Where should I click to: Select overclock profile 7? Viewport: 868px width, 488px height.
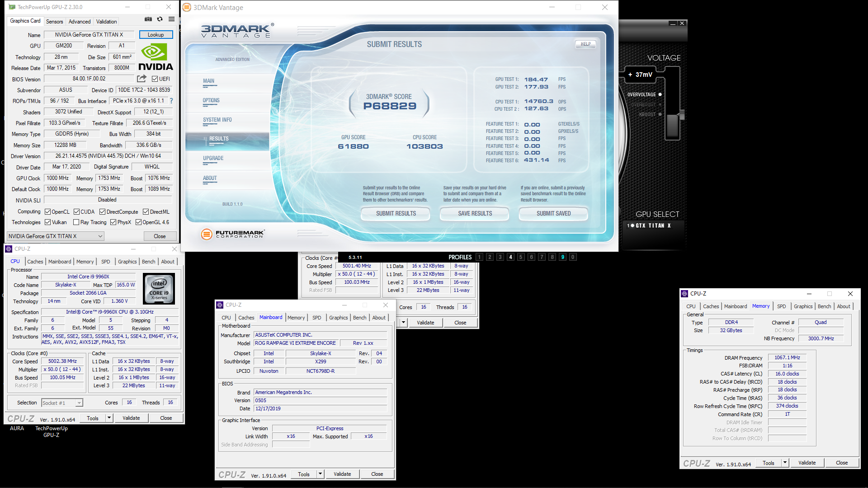point(542,257)
